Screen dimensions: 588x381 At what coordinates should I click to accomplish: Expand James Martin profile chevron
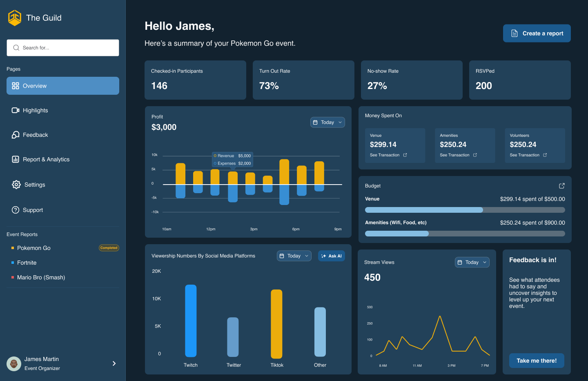point(114,363)
